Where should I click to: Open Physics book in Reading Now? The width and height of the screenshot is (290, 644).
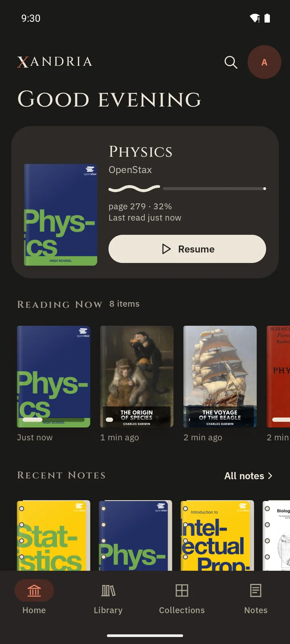click(54, 376)
